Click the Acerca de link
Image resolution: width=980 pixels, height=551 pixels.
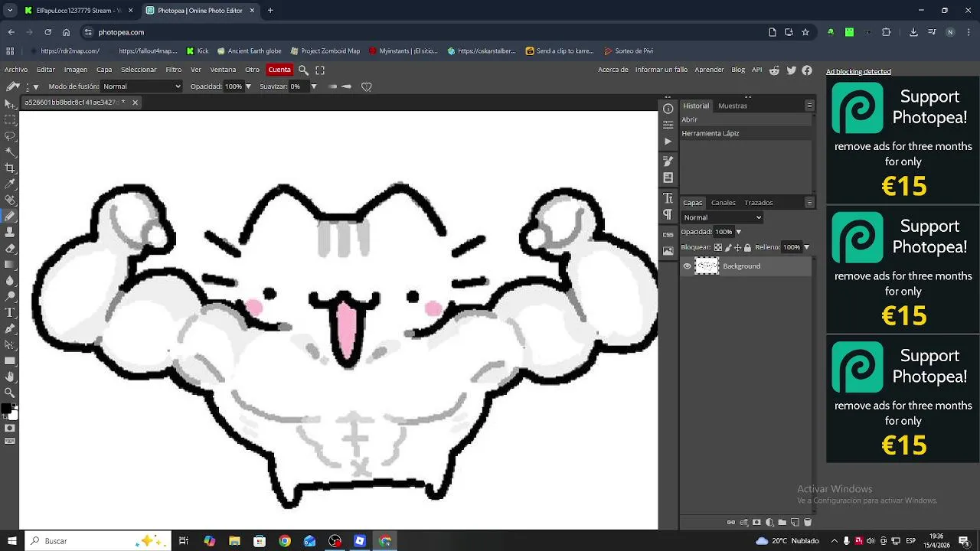[x=613, y=70]
